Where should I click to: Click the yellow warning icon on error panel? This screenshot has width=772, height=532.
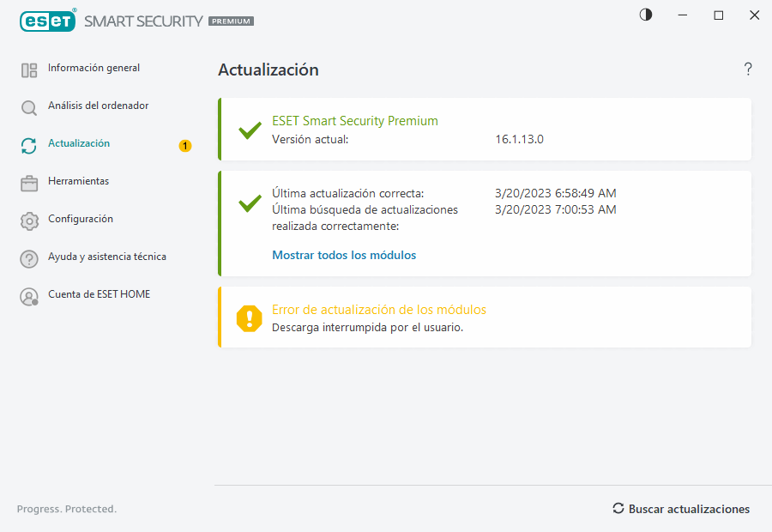tap(249, 317)
